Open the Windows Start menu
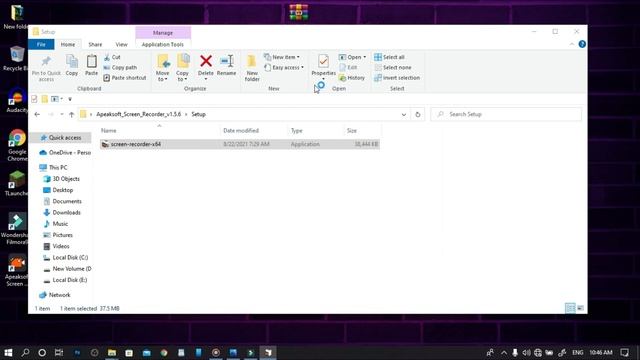The image size is (640, 360). pos(8,352)
